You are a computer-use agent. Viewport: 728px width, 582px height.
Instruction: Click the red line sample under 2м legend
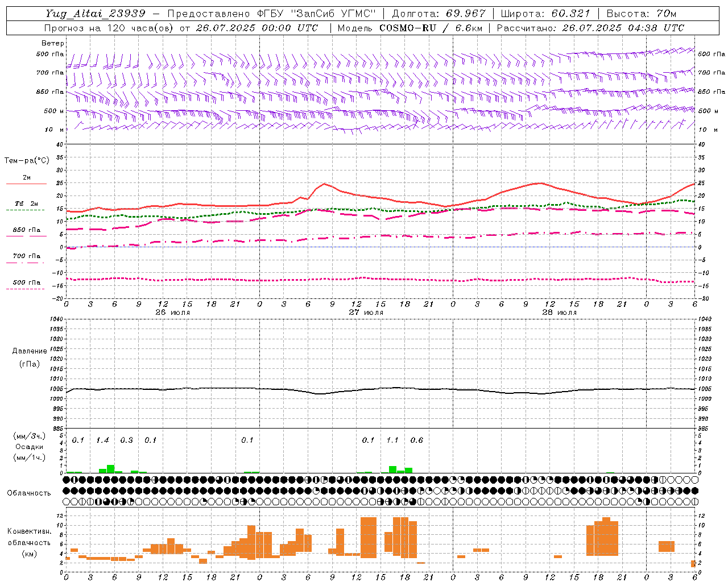click(27, 184)
